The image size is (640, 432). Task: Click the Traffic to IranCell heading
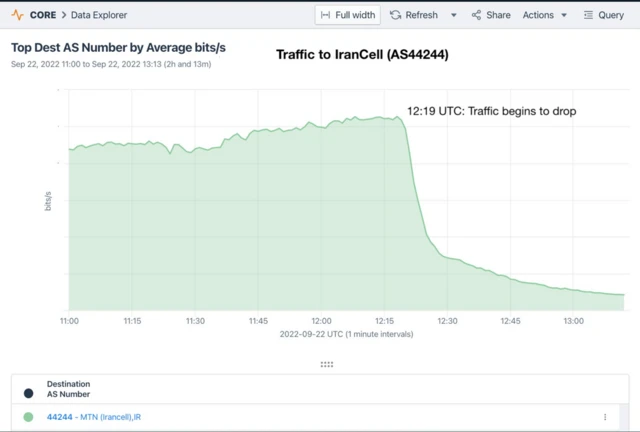click(362, 54)
